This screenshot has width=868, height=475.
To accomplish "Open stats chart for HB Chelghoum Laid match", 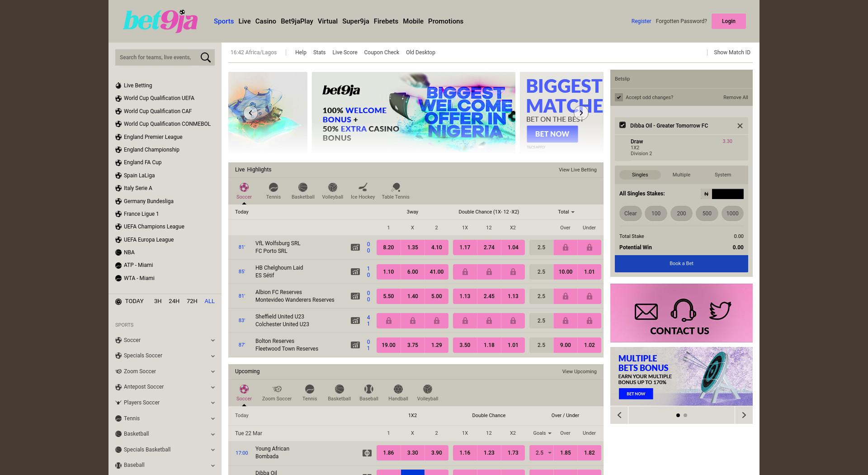I will (x=355, y=272).
